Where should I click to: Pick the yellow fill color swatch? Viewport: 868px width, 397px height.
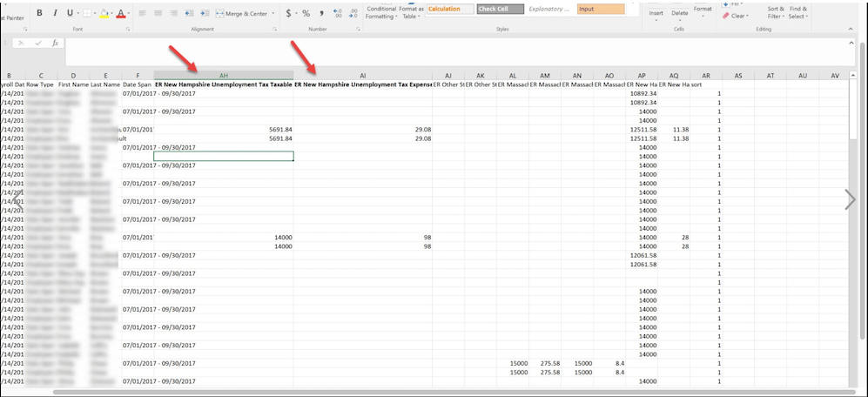click(103, 14)
